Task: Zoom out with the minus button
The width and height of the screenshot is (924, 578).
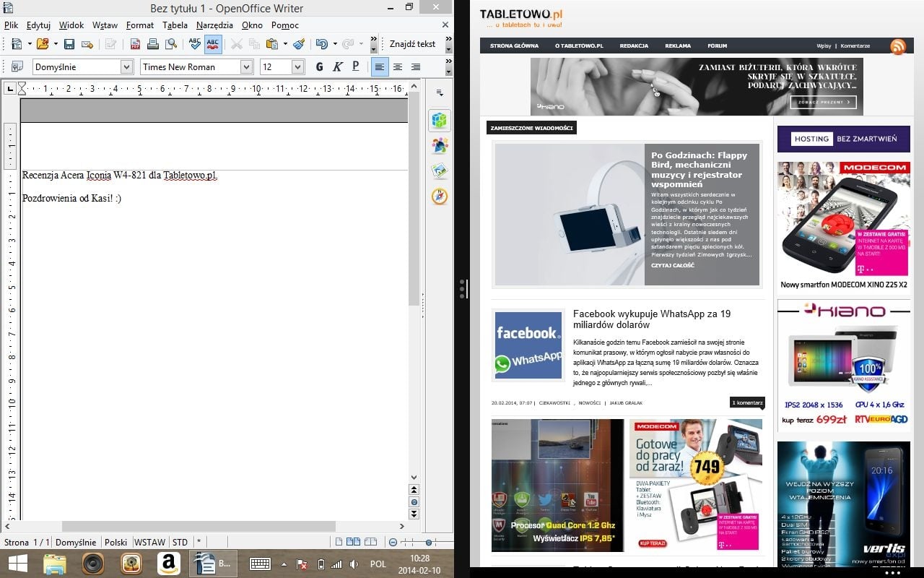Action: coord(393,542)
